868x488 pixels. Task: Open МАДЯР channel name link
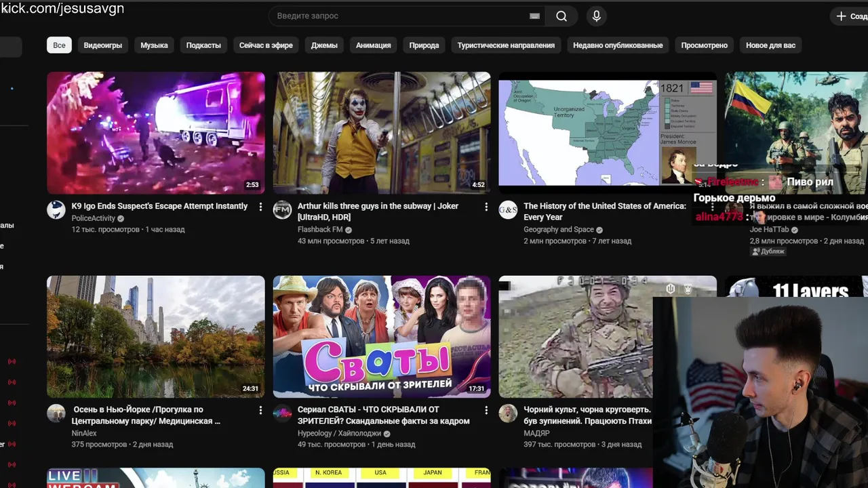tap(536, 433)
